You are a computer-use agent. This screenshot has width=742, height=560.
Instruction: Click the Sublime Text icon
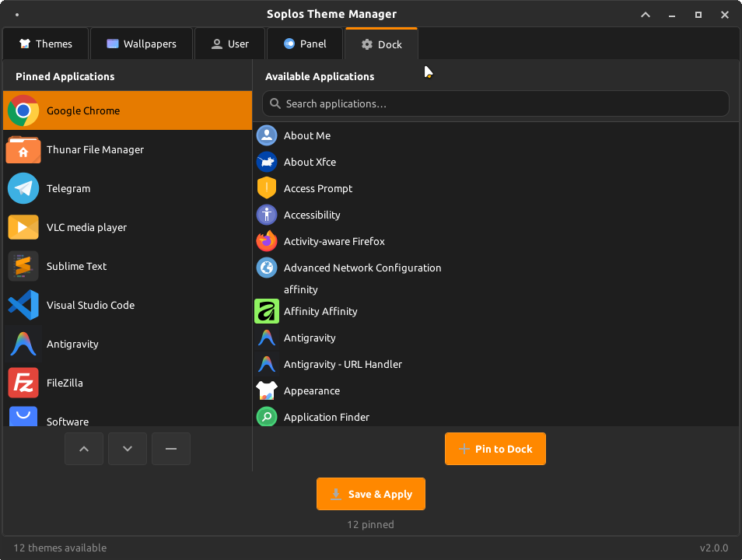point(23,266)
